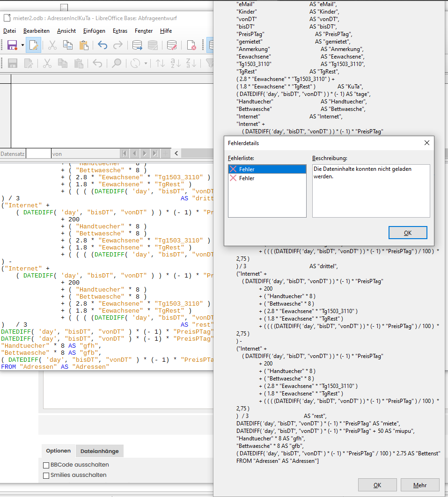Viewport: 448px width, 497px height.
Task: Click the Mehr button
Action: [420, 485]
